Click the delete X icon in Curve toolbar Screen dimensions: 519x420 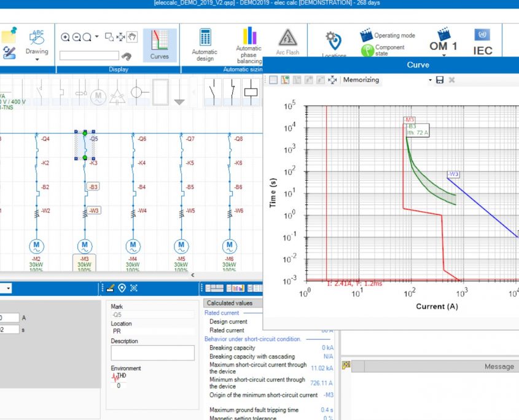tap(451, 80)
